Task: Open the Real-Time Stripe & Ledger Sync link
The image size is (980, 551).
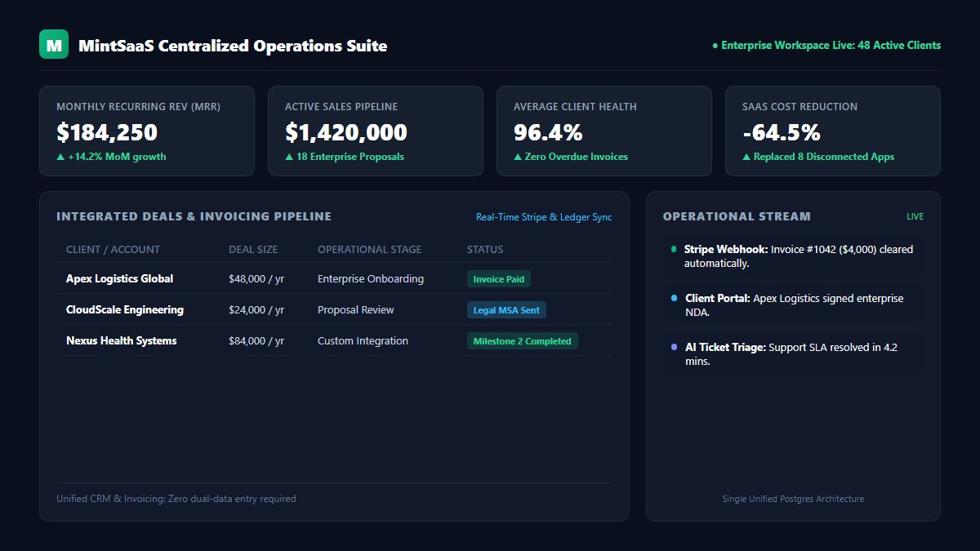Action: point(544,217)
